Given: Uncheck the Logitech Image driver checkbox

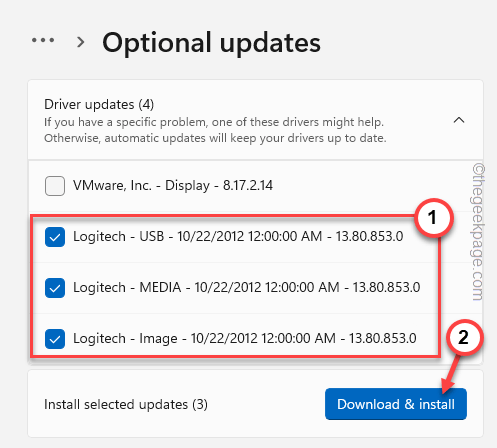Looking at the screenshot, I should pos(55,339).
